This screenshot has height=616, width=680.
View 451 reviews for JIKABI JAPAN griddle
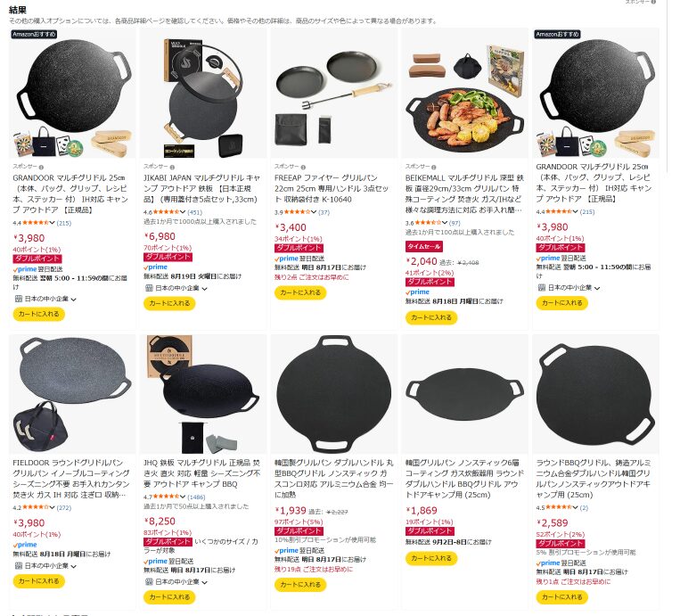194,212
